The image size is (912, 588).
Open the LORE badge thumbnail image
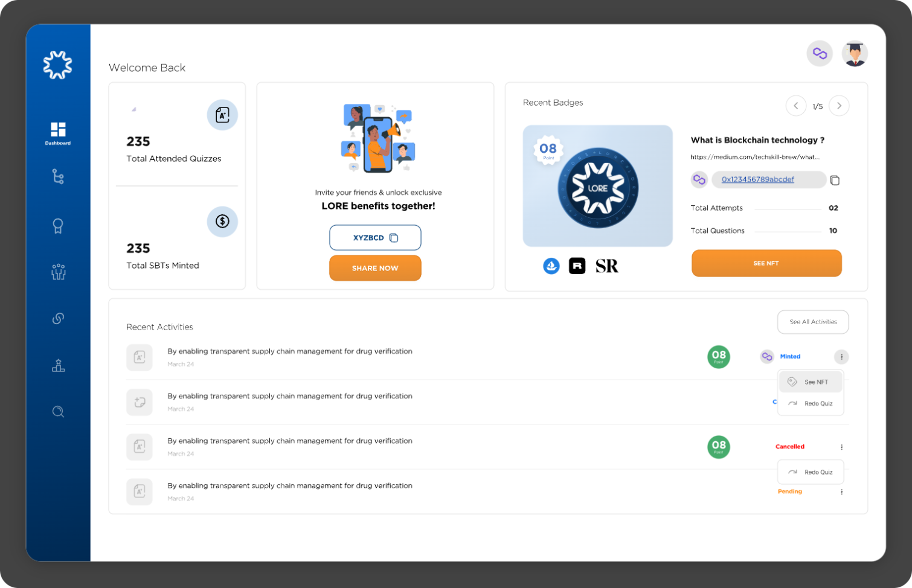click(x=597, y=186)
